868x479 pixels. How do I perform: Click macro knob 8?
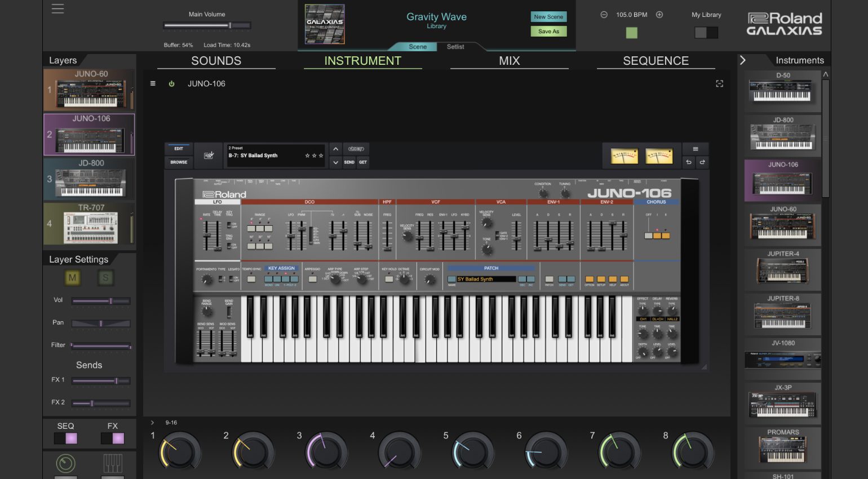point(693,451)
